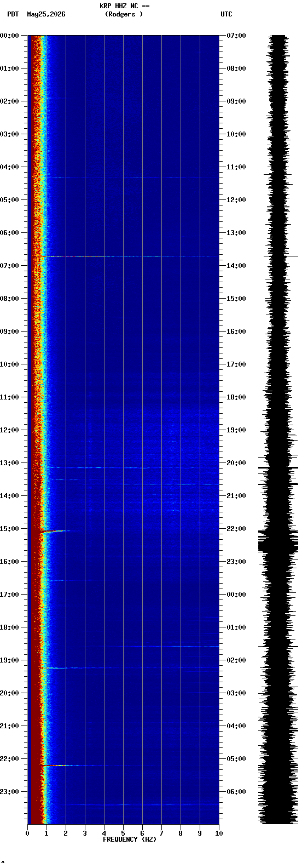Click the station title 'KRP HHZ NC --'
302x868 pixels.
(x=125, y=6)
